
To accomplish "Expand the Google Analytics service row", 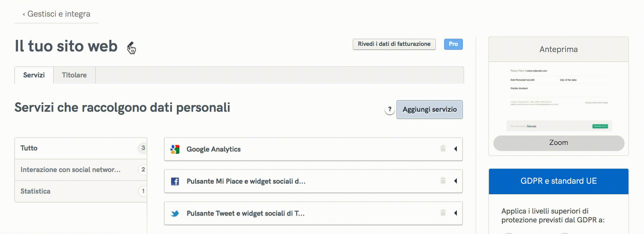I will click(x=455, y=149).
